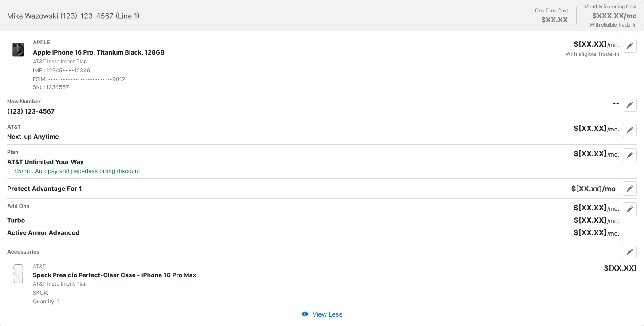Click the eye icon beside View Less
644x326 pixels.
point(305,314)
